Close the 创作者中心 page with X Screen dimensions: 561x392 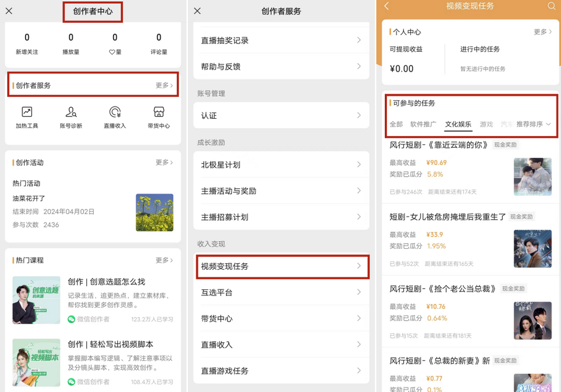tap(9, 11)
